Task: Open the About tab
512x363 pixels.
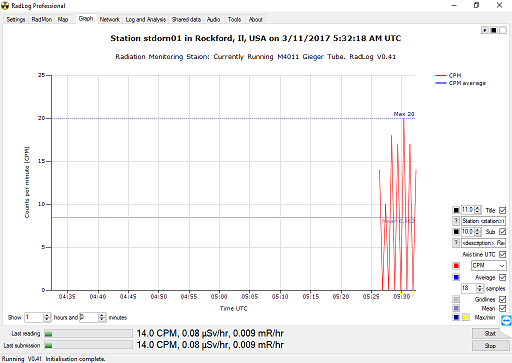Action: click(256, 20)
